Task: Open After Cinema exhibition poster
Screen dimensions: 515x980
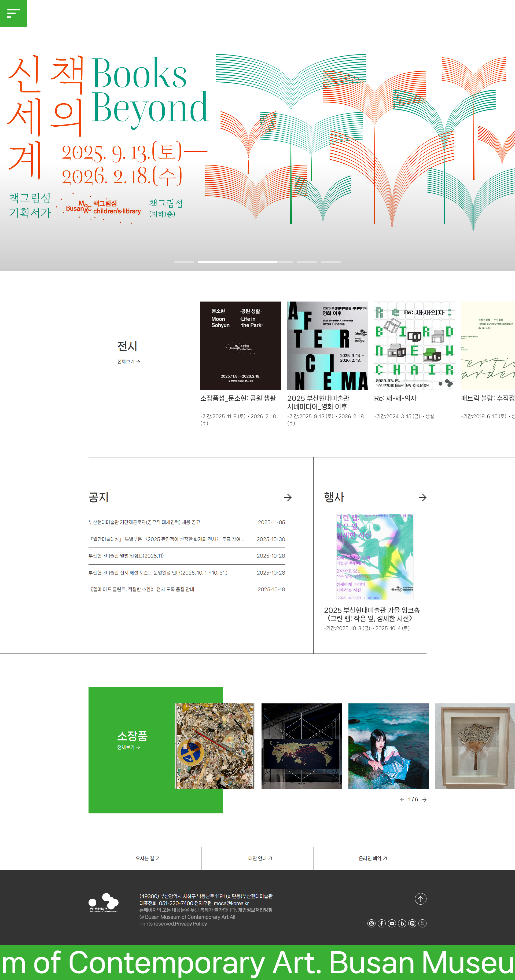Action: (328, 346)
